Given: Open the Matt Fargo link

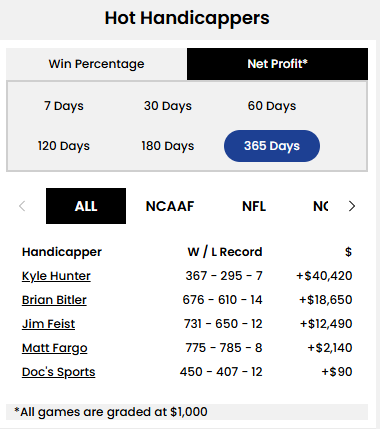Looking at the screenshot, I should point(55,348).
